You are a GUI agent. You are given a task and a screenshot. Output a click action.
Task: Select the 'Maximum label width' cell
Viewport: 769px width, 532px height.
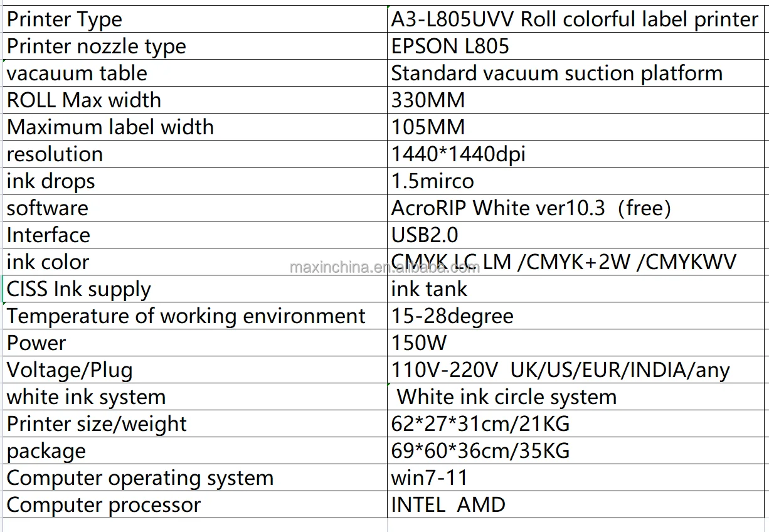pyautogui.click(x=110, y=127)
